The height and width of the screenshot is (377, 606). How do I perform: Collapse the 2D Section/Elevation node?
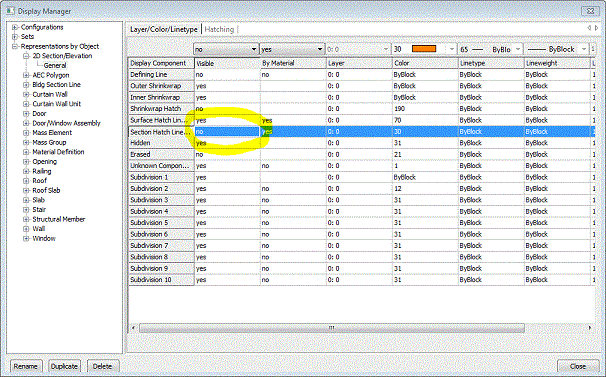tap(26, 56)
